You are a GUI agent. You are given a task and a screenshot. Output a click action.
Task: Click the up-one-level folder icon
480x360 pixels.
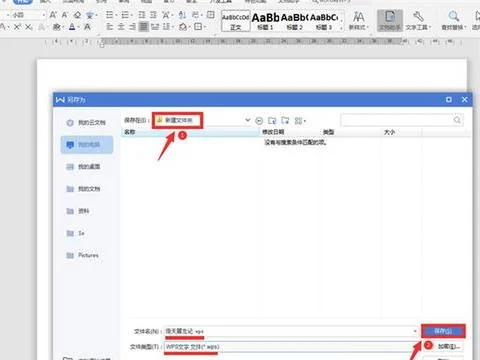[272, 121]
